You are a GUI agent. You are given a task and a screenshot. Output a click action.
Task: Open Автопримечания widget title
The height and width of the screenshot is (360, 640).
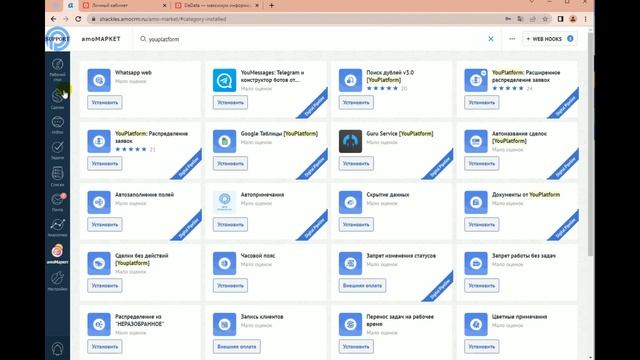click(262, 195)
